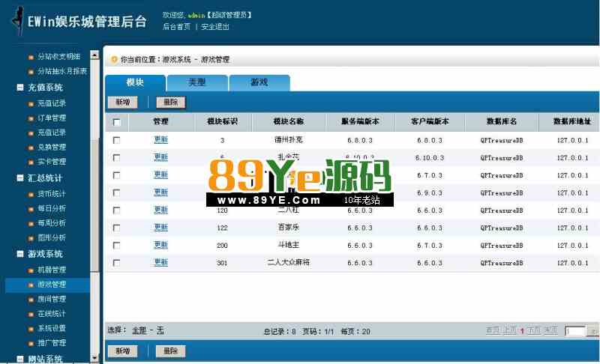Check the 二八杠 row checkbox

(117, 210)
